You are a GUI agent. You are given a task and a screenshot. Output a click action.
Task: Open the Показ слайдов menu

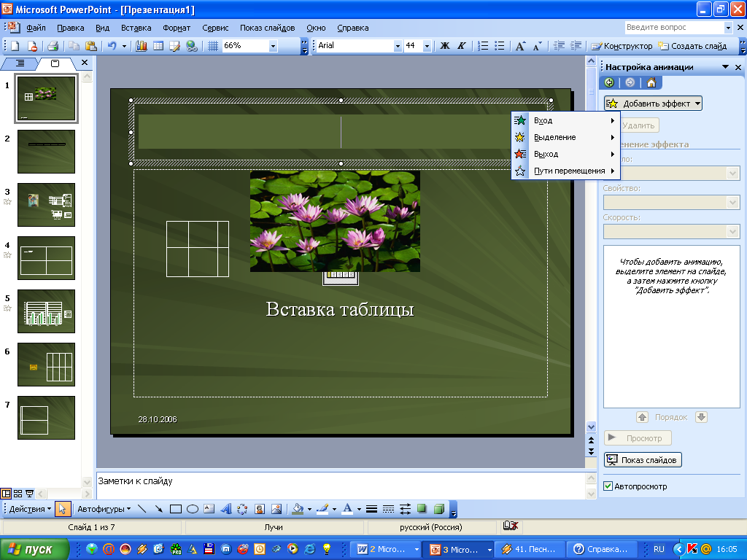(x=267, y=28)
